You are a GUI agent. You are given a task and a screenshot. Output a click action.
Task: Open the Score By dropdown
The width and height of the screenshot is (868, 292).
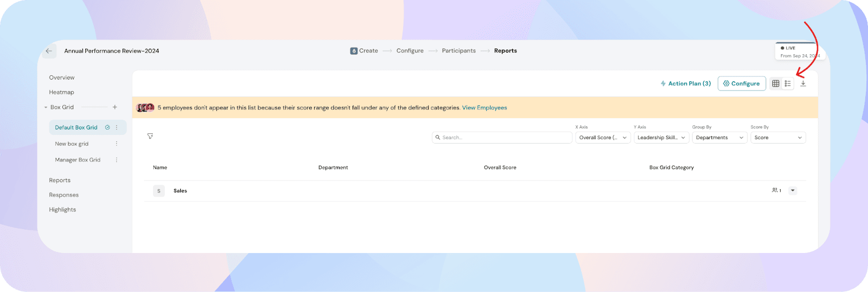tap(777, 138)
